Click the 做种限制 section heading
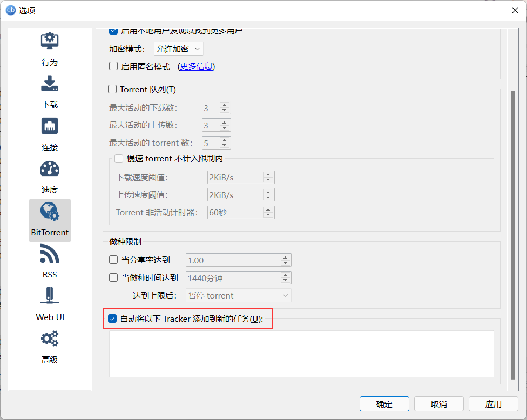 (x=125, y=242)
